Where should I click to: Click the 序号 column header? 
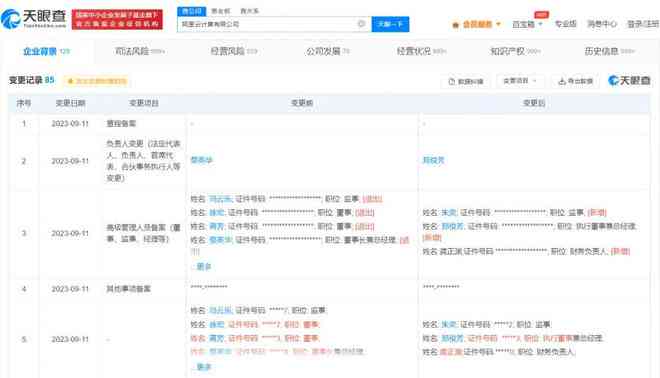tap(24, 103)
